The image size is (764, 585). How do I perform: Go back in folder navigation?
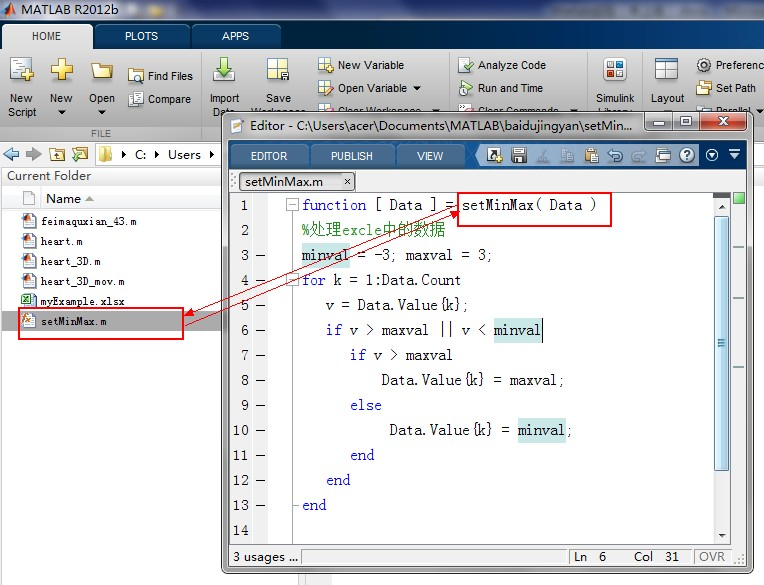11,154
